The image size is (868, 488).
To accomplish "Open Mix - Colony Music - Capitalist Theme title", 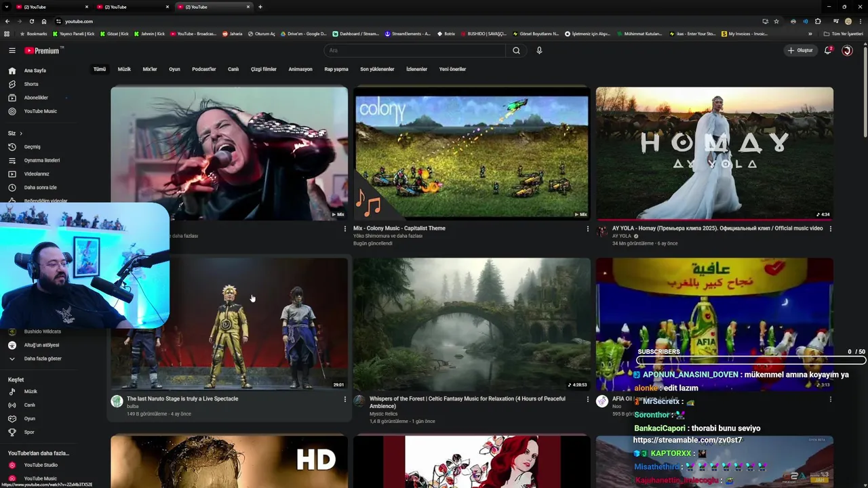I will [x=399, y=228].
